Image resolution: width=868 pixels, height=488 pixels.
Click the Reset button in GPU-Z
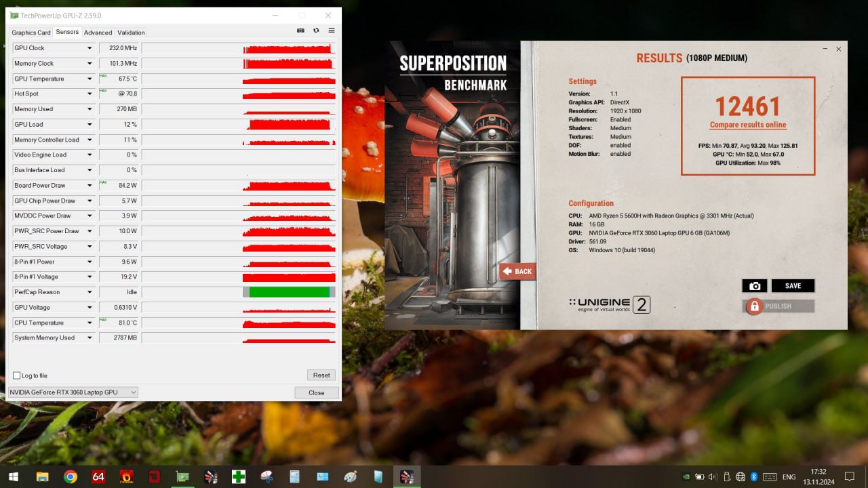tap(321, 375)
